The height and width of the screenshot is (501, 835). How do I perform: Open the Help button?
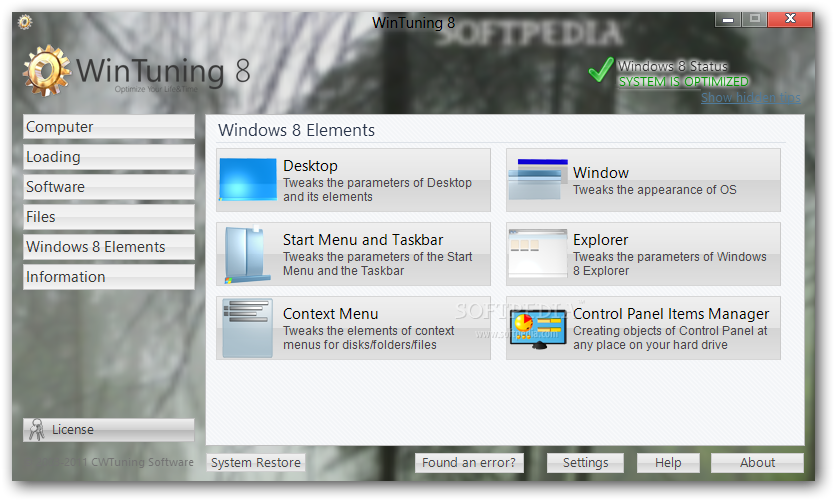pos(668,463)
